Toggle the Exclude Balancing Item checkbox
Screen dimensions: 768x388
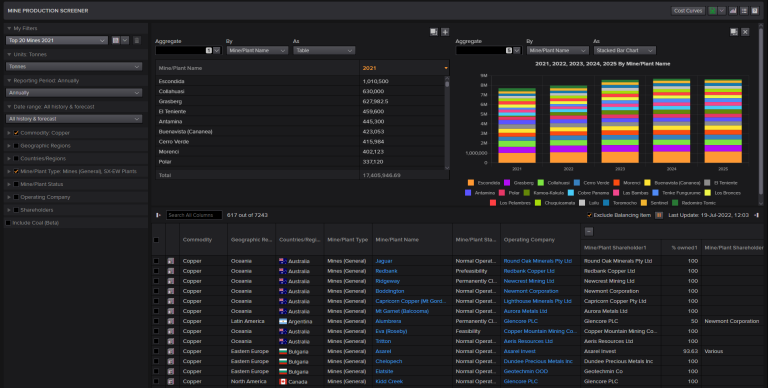pos(589,215)
